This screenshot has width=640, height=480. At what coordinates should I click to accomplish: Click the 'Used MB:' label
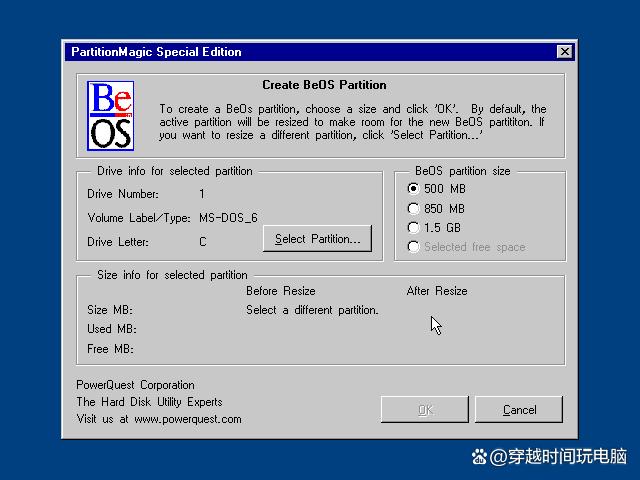point(112,329)
